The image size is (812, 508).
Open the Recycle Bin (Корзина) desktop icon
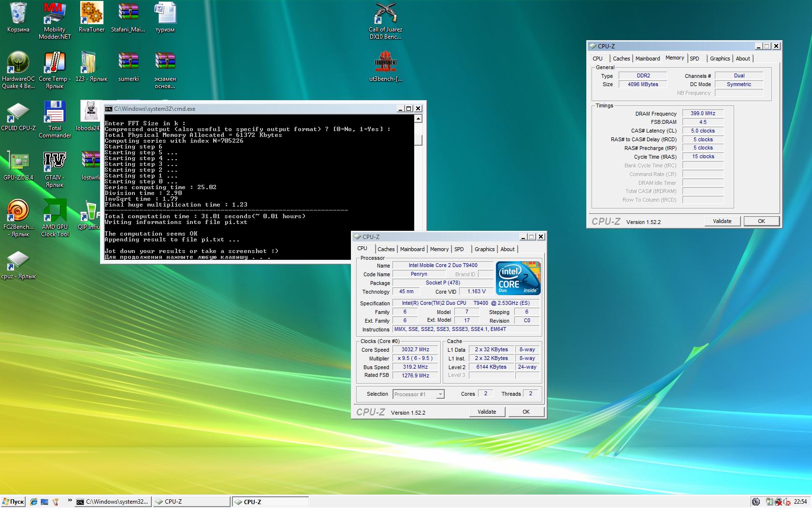click(18, 17)
